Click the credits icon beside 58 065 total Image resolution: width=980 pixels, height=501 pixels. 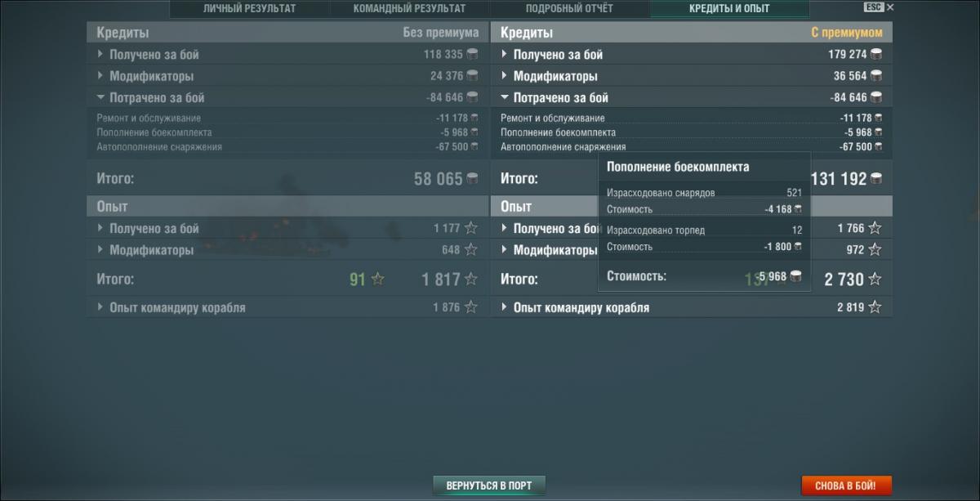[x=472, y=179]
